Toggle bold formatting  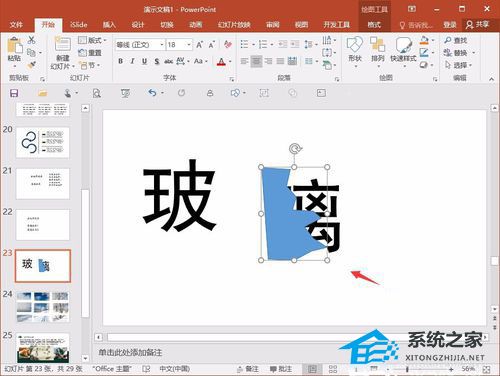(x=121, y=61)
